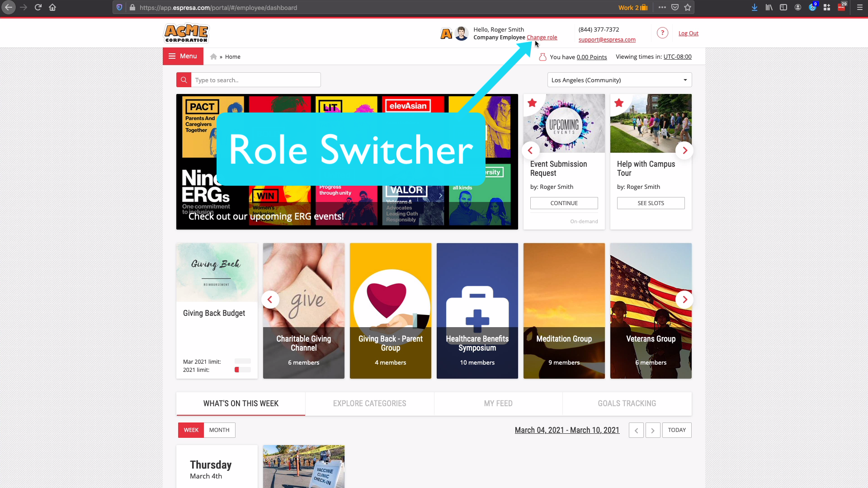Click the ACME Corporation logo
Screen dimensions: 868x488
(186, 33)
